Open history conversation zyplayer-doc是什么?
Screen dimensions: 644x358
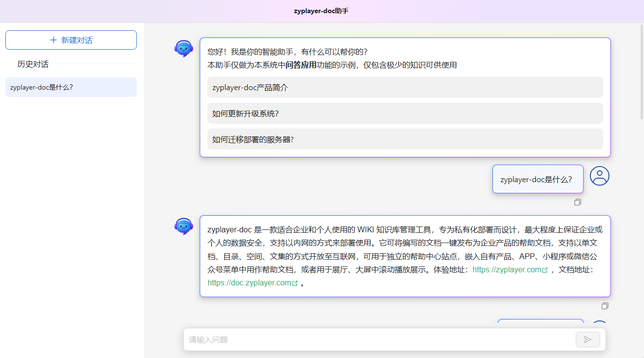(71, 87)
